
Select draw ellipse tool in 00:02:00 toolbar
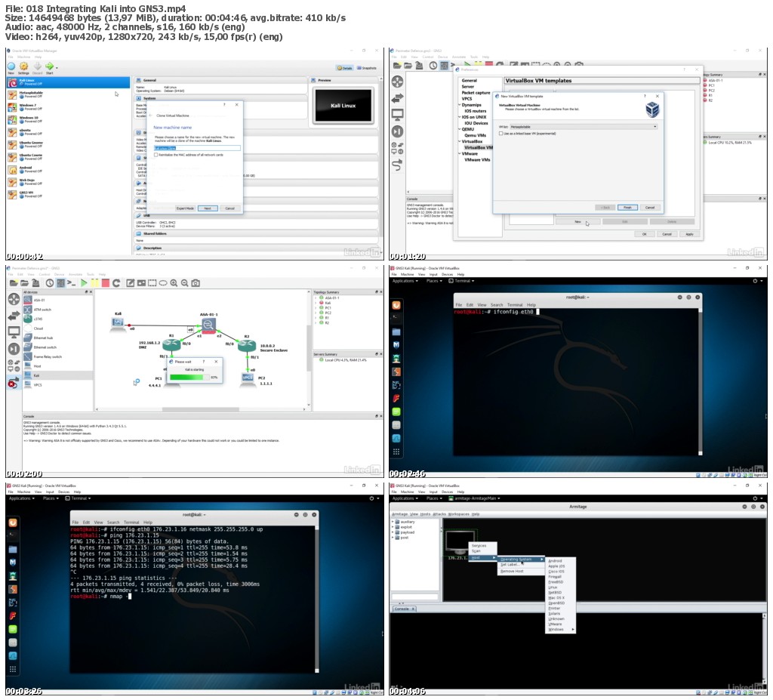click(163, 282)
